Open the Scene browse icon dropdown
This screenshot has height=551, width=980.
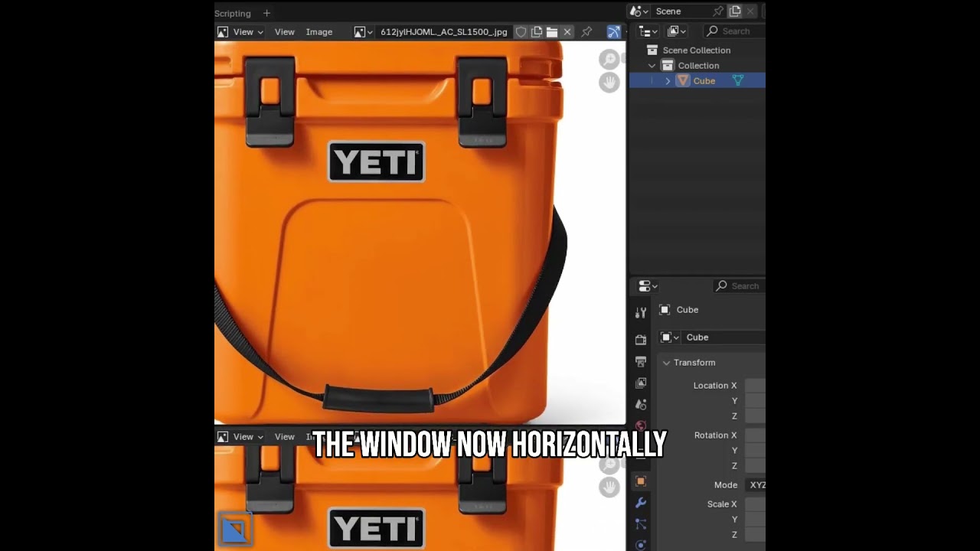click(x=639, y=11)
